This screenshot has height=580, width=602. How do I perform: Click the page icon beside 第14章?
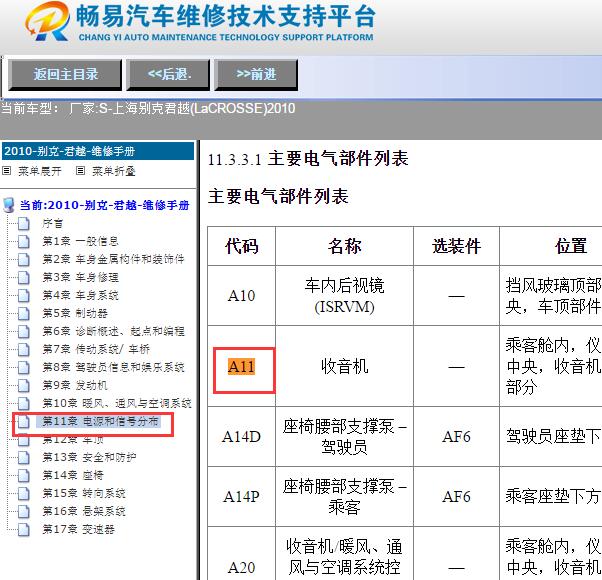click(24, 476)
